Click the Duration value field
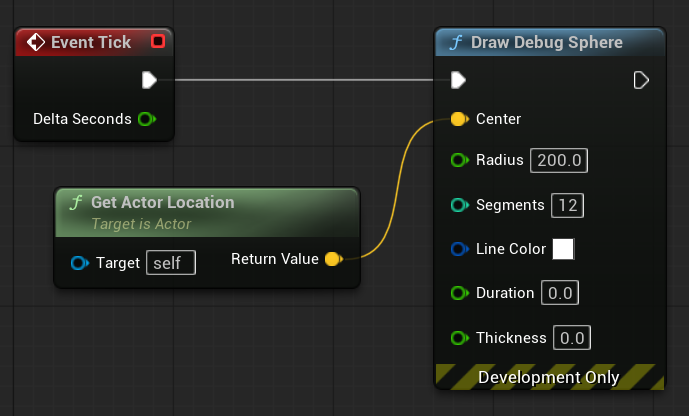Image resolution: width=689 pixels, height=416 pixels. (x=560, y=293)
